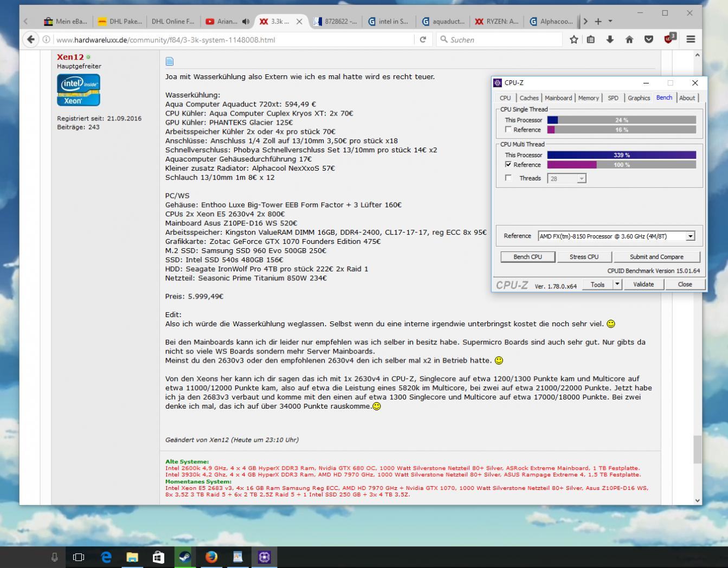Switch to the Graphics tab in CPU-Z
The height and width of the screenshot is (568, 728).
point(639,98)
